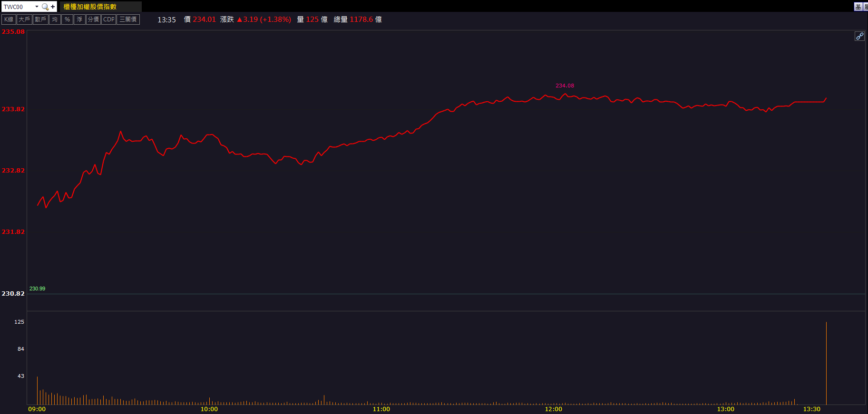Click the 230.99 reference price label

point(37,289)
